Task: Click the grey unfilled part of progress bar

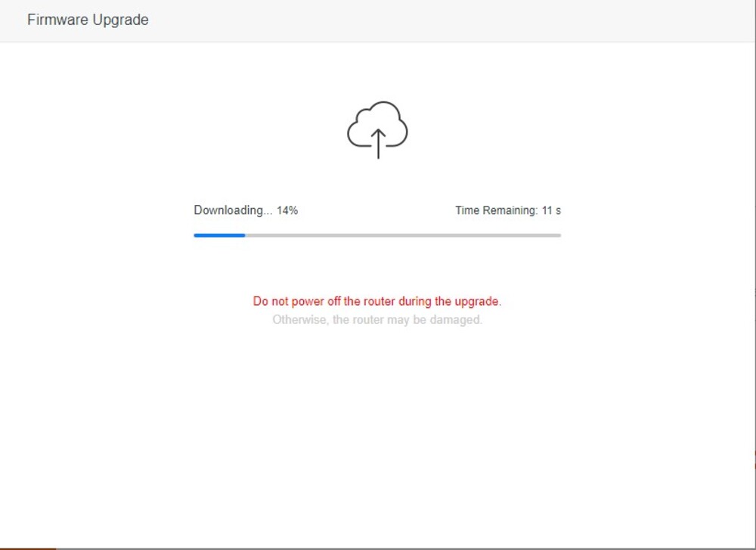Action: (401, 235)
